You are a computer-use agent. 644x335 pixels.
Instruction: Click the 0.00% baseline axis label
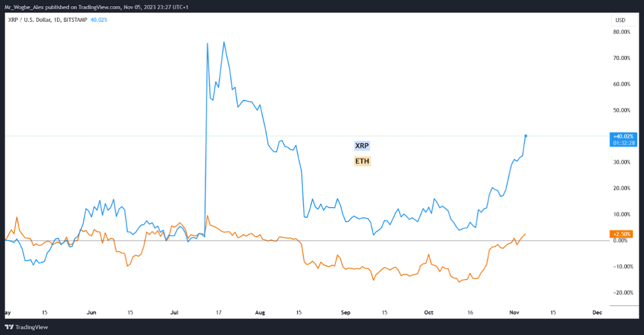coord(622,241)
